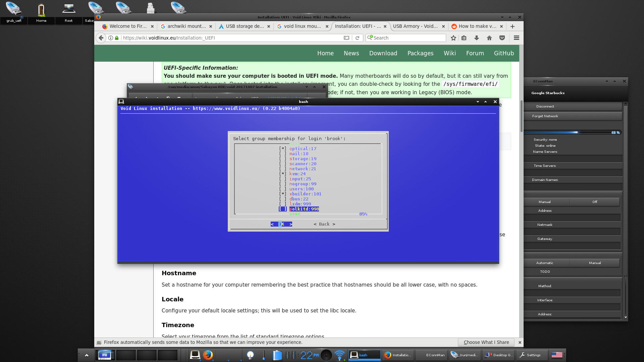Image resolution: width=644 pixels, height=362 pixels.
Task: Select Back in the installer dialog
Action: 324,224
